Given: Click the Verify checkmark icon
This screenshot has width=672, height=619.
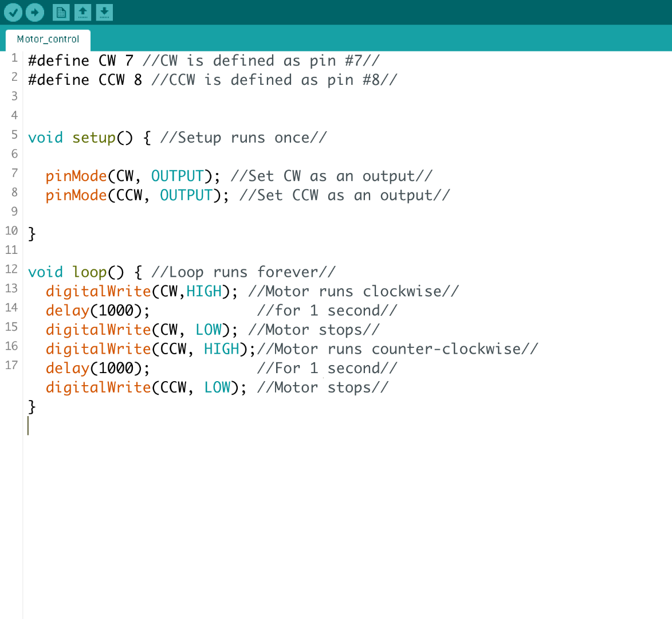Looking at the screenshot, I should point(13,13).
